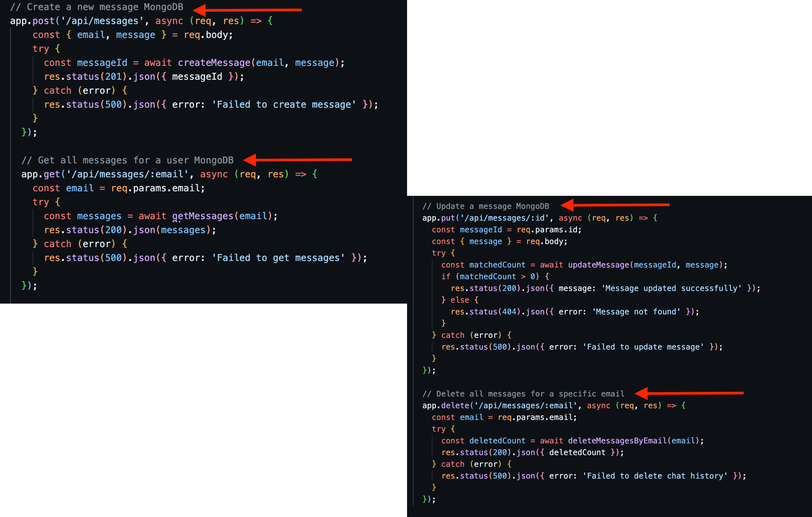Click the app.get route '/api/messages/:email' string
The image size is (812, 517).
click(x=128, y=174)
